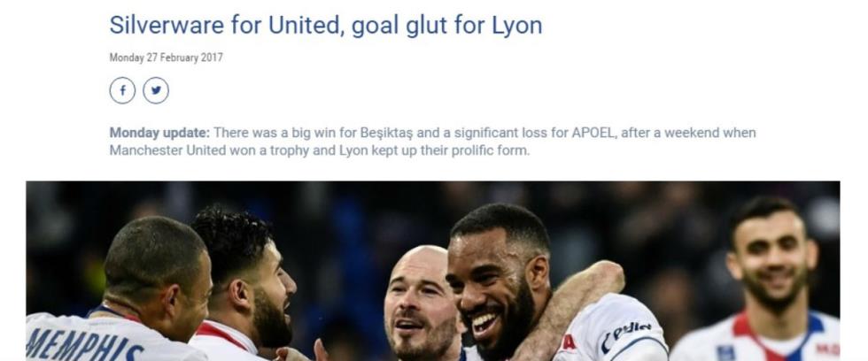Share the article on Facebook

pos(122,90)
